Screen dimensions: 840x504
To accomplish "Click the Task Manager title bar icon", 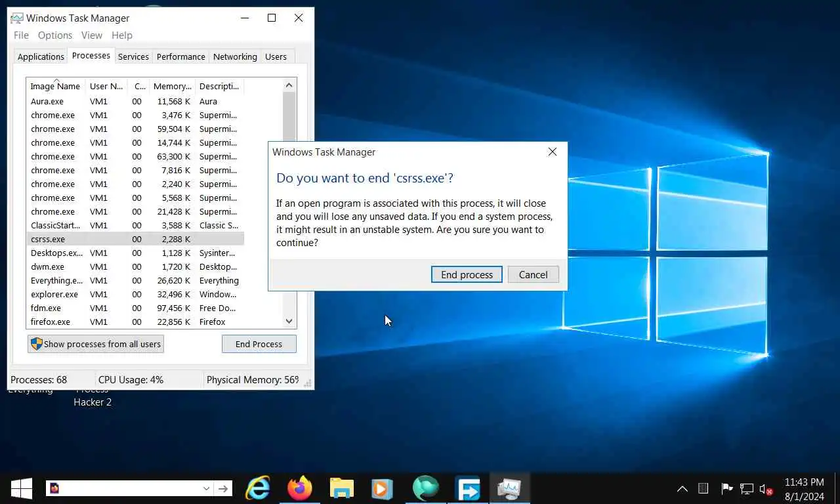I will tap(18, 18).
